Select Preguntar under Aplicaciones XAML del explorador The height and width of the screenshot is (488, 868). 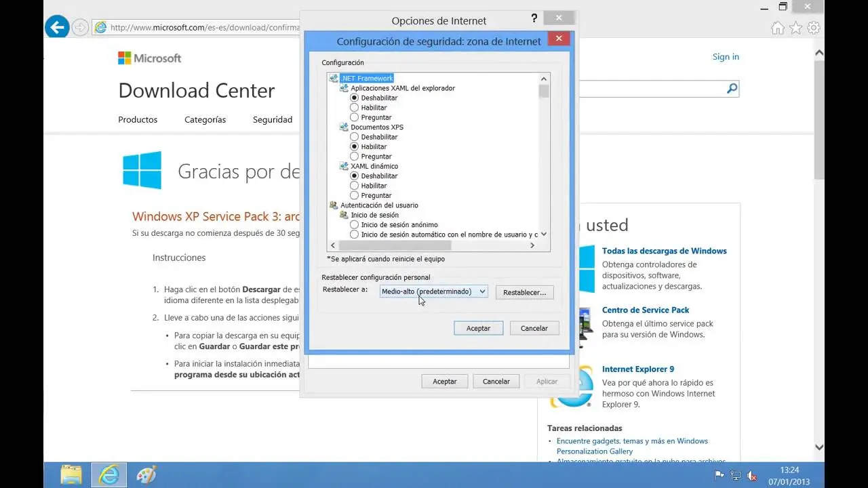[354, 117]
